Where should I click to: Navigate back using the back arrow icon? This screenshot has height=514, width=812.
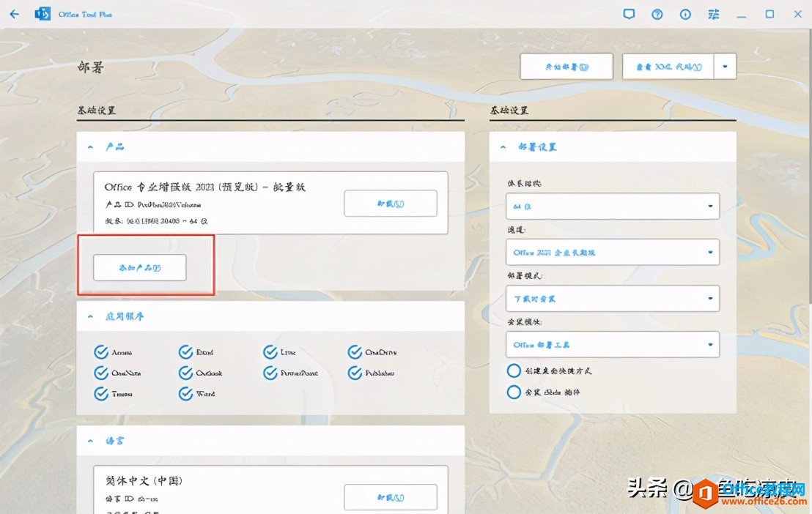coord(14,13)
